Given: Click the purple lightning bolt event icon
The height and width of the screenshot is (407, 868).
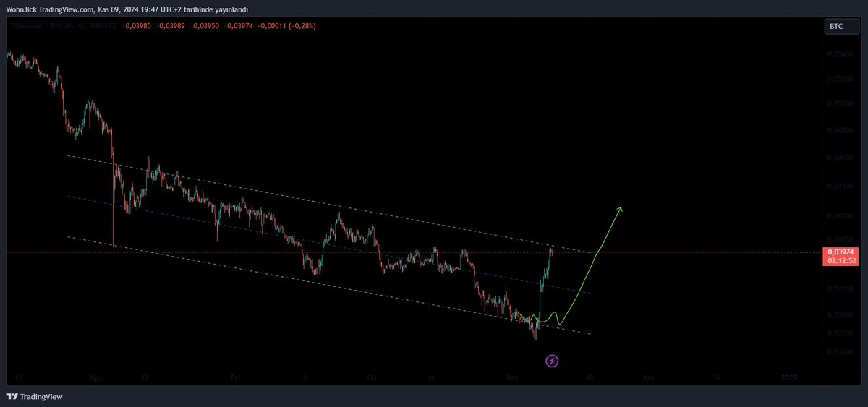Looking at the screenshot, I should click(x=552, y=361).
